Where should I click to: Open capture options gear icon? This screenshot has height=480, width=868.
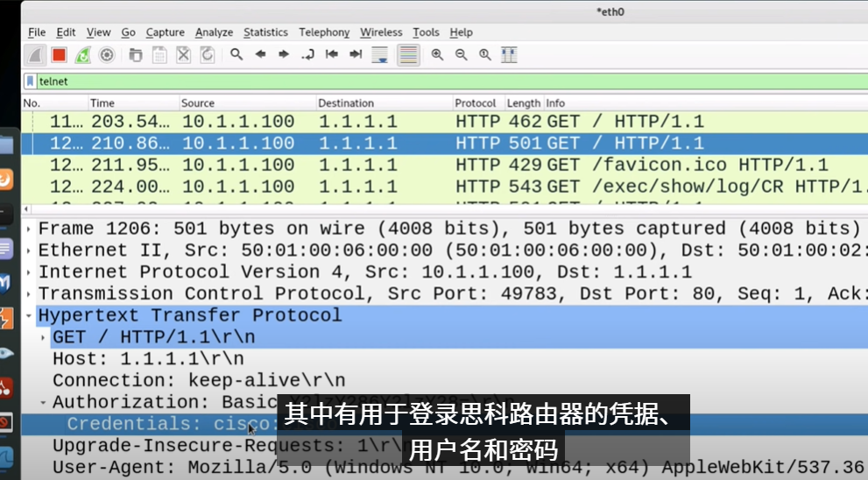point(107,55)
